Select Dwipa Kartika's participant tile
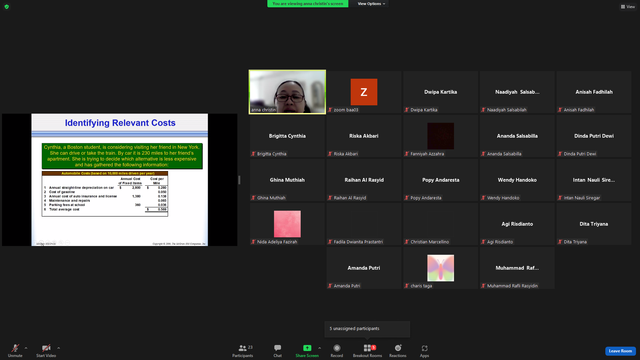This screenshot has height=360, width=640. (440, 92)
